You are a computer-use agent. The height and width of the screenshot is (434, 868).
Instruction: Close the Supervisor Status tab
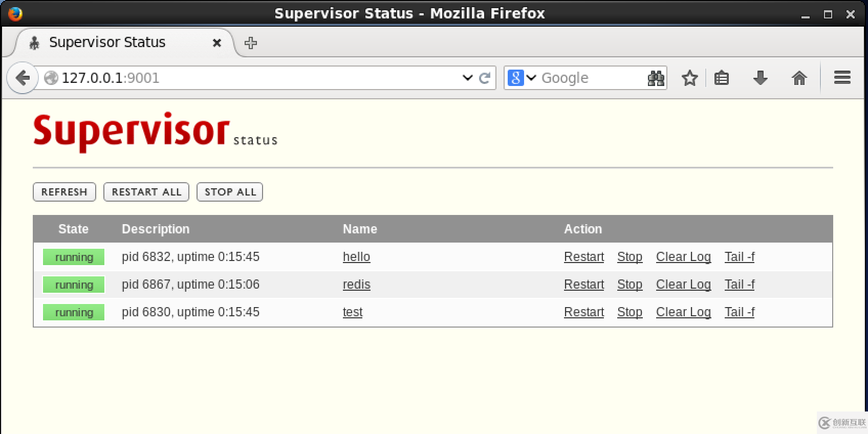pyautogui.click(x=217, y=43)
